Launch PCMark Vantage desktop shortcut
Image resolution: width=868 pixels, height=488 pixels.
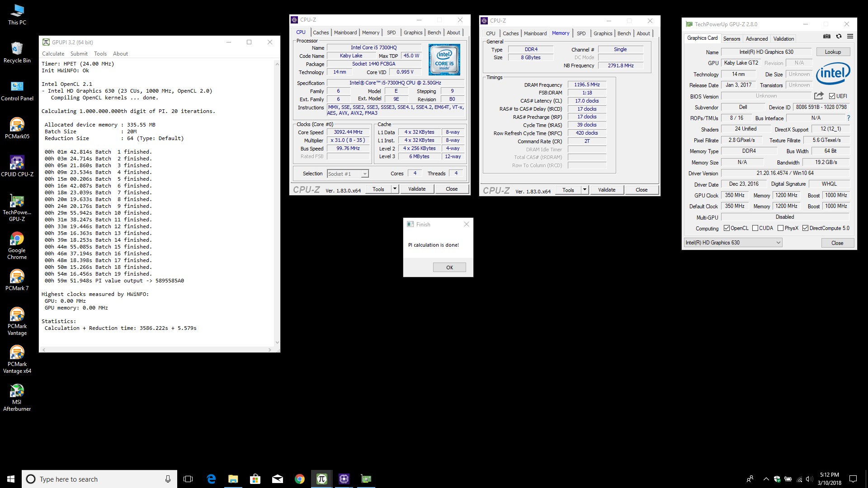(17, 322)
